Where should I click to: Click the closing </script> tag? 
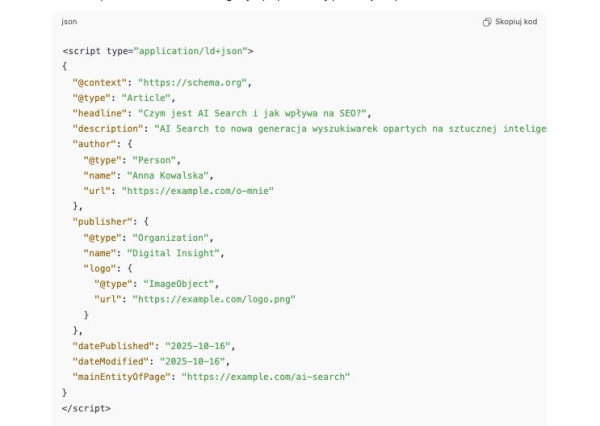coord(86,407)
